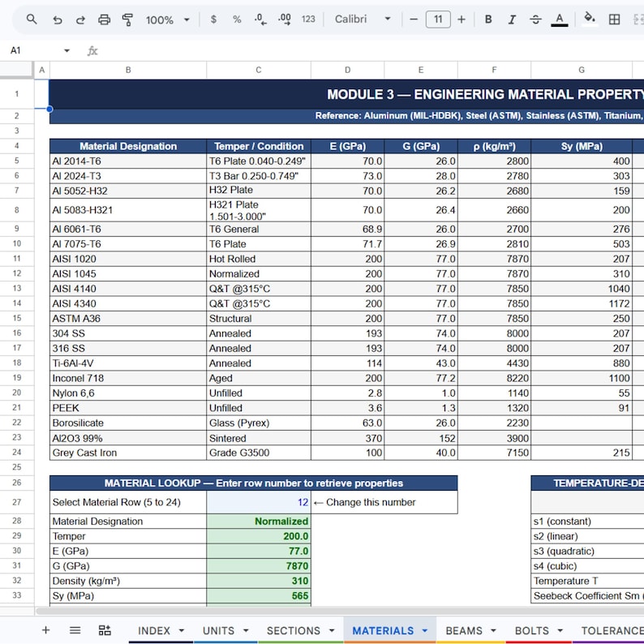Viewport: 644px width, 644px height.
Task: Open the SECTIONS tab dropdown arrow
Action: 332,630
